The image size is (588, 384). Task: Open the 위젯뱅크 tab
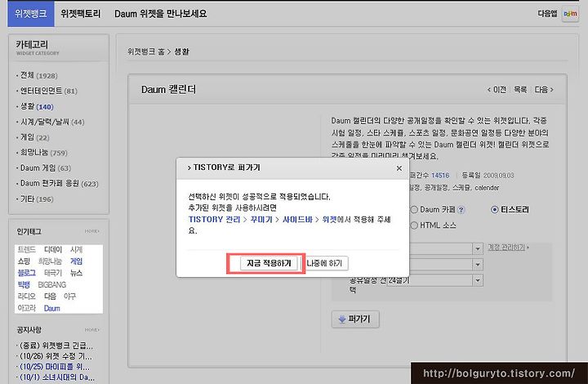tap(31, 14)
